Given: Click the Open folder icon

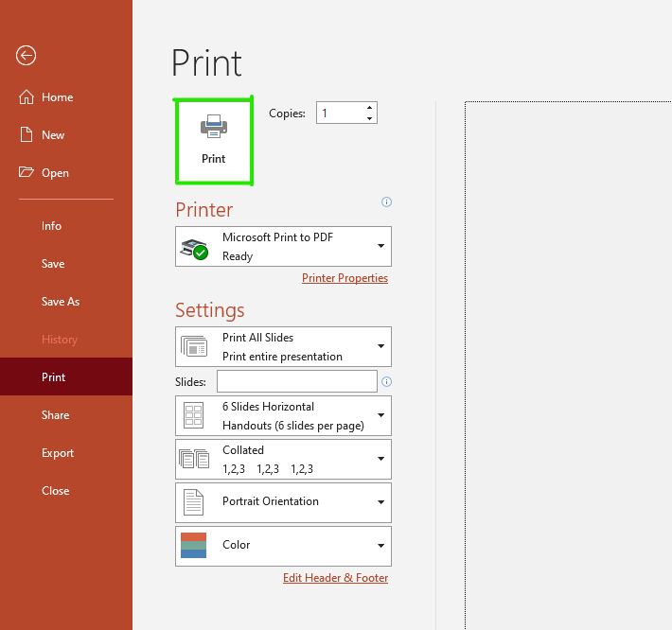Looking at the screenshot, I should 27,172.
